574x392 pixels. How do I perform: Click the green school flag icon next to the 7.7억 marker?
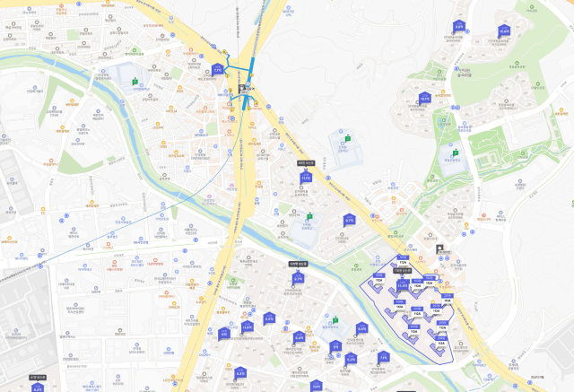point(135,82)
